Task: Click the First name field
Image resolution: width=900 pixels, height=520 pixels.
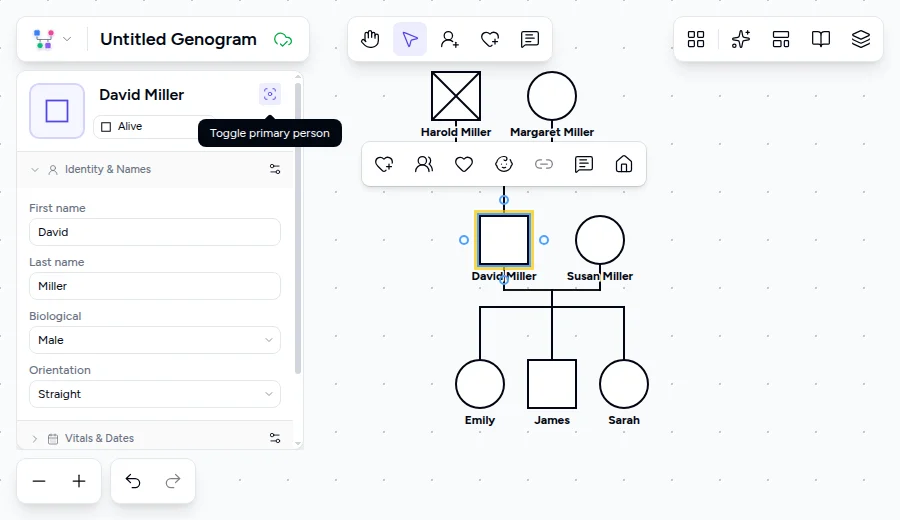Action: (x=155, y=232)
